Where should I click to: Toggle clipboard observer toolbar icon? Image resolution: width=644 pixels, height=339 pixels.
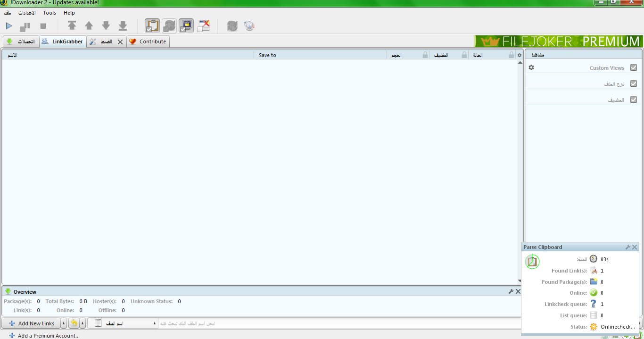[152, 26]
